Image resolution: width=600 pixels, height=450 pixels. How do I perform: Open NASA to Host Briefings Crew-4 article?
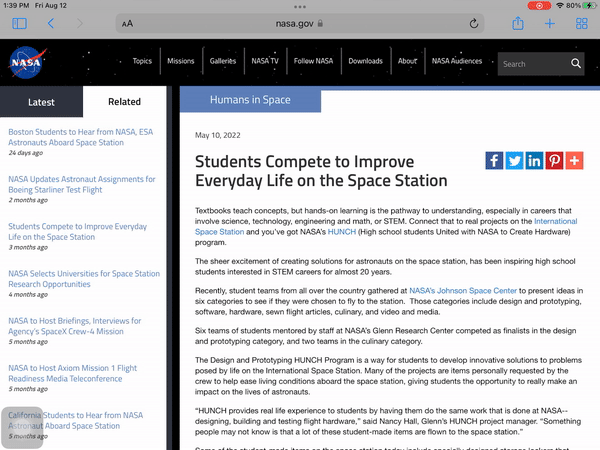coord(75,326)
